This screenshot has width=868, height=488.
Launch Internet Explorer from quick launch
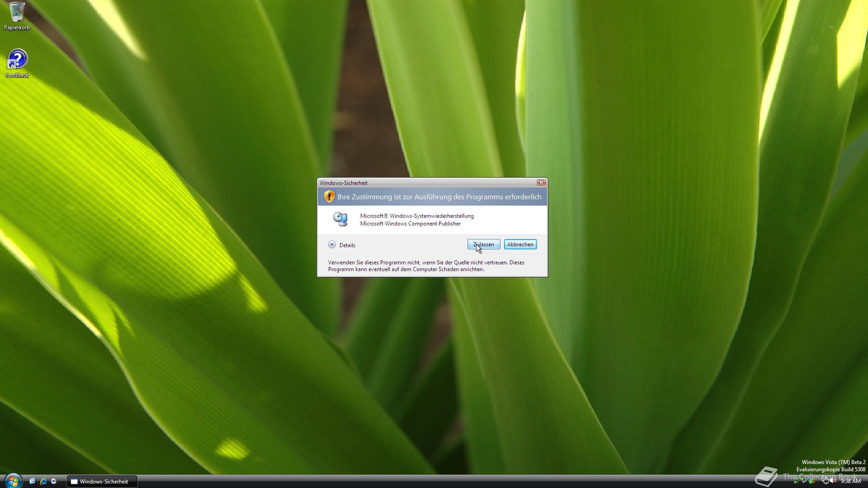coord(43,481)
